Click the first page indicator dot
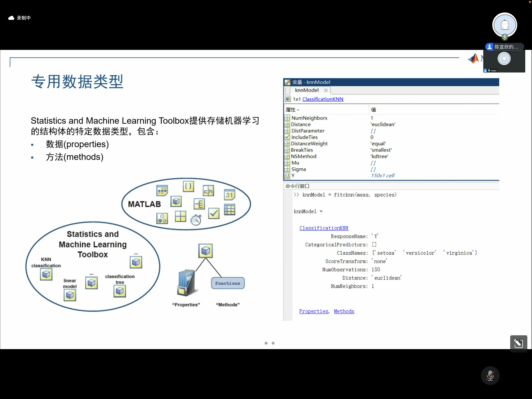The width and height of the screenshot is (532, 399). [x=266, y=343]
